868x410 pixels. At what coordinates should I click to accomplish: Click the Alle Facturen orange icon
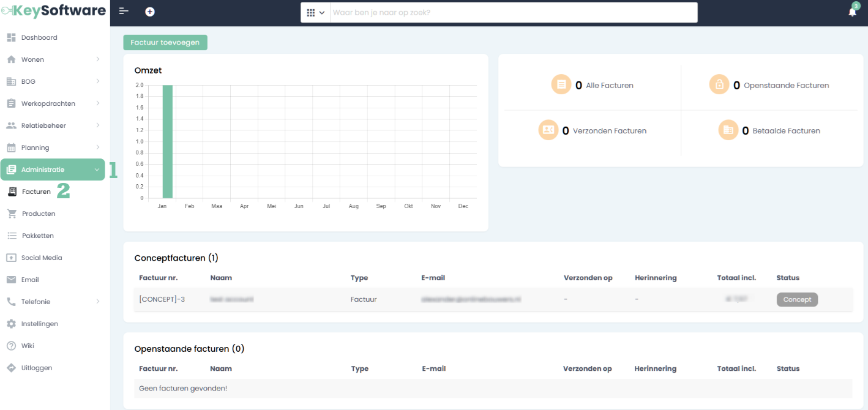(x=561, y=85)
